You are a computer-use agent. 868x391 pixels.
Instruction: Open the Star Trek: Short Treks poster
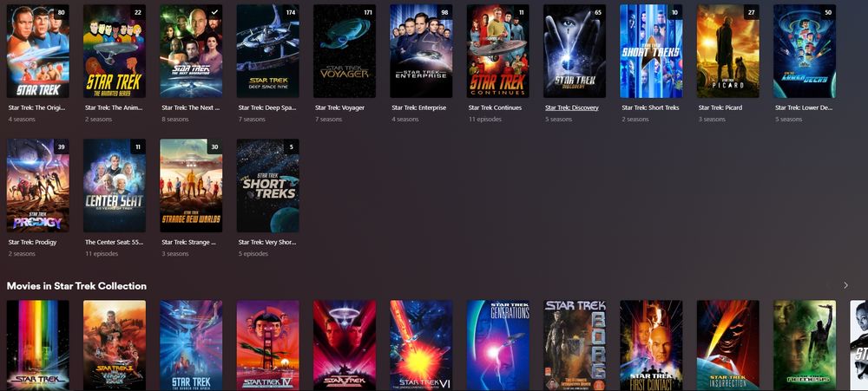pyautogui.click(x=652, y=51)
